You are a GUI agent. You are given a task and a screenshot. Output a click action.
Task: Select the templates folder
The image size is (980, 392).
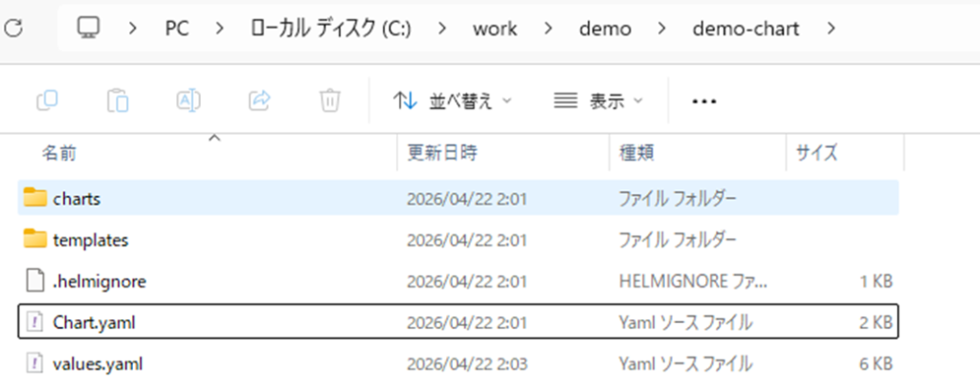click(x=90, y=240)
